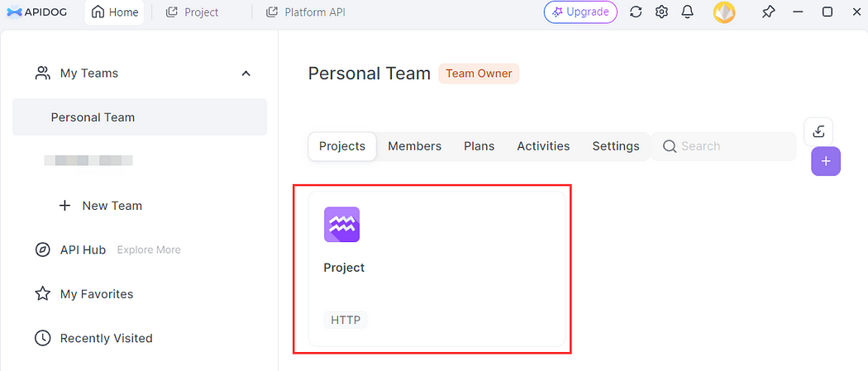Screen dimensions: 868x371
Task: Open Recently Visited
Action: click(x=107, y=338)
